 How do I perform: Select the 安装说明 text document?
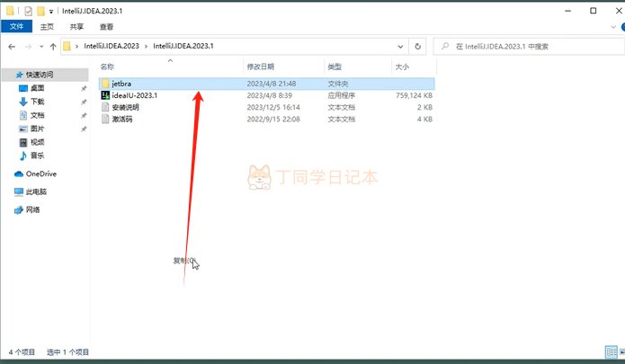click(x=125, y=107)
